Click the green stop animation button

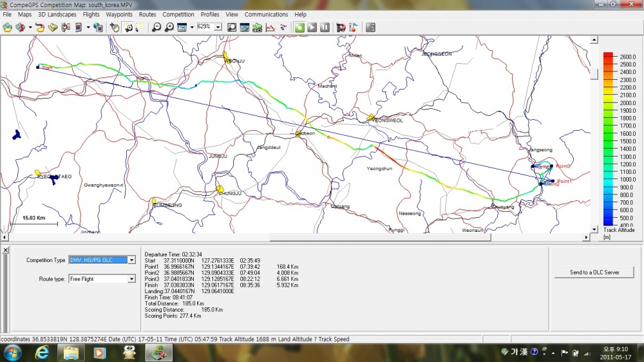tap(299, 28)
